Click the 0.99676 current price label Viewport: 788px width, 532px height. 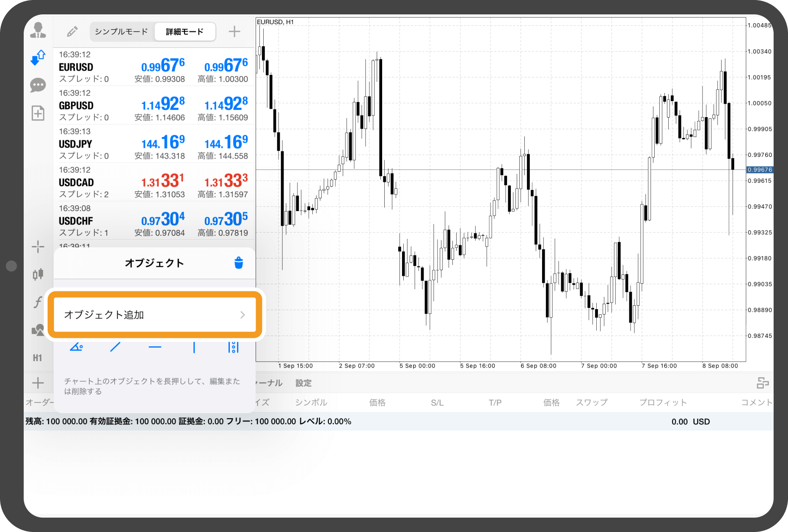760,170
